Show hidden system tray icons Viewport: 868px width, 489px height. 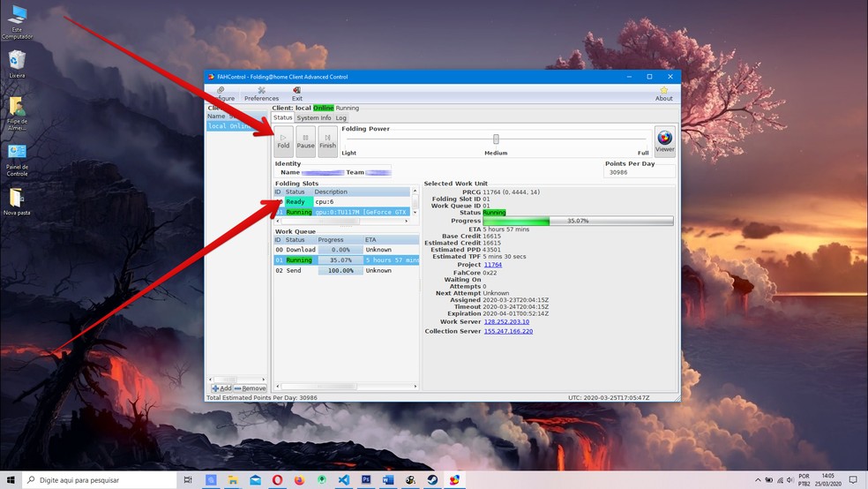[758, 480]
